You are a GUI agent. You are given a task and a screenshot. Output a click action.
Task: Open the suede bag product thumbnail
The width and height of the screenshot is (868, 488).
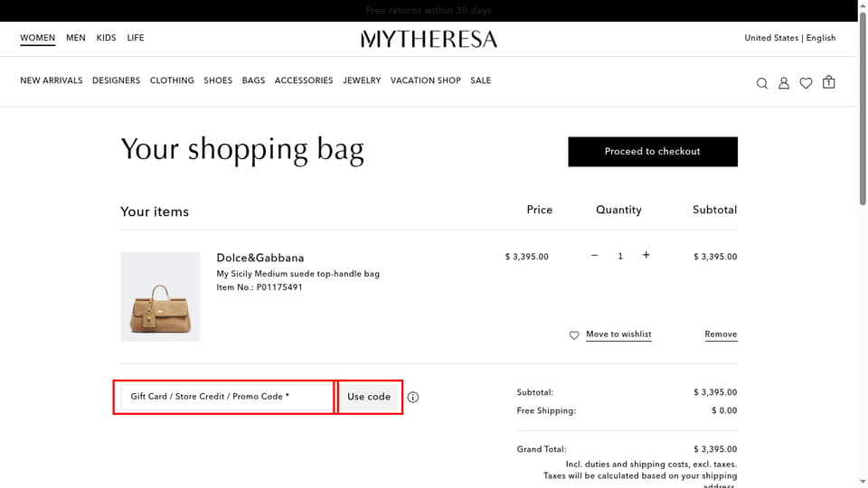click(x=161, y=296)
